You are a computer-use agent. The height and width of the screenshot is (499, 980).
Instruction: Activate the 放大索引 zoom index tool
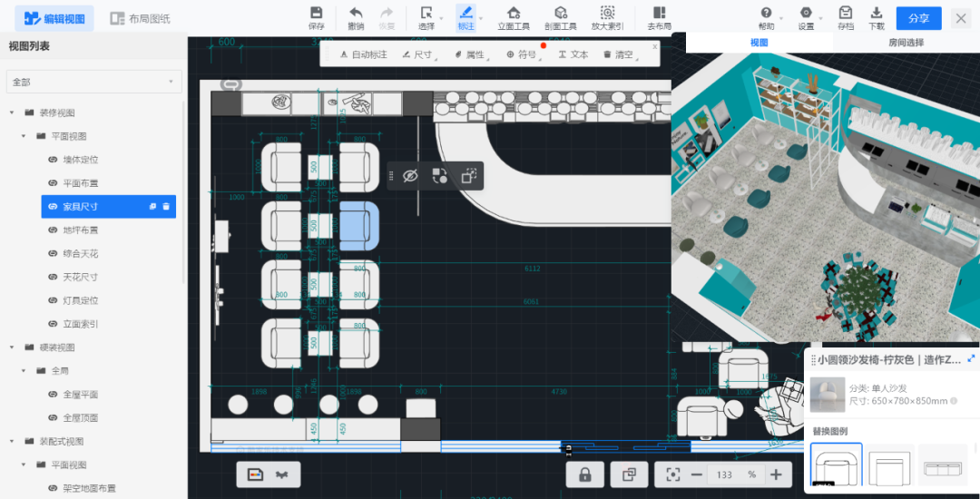tap(607, 13)
